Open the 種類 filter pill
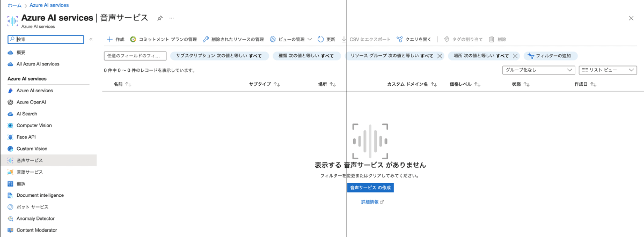Image resolution: width=644 pixels, height=237 pixels. (306, 56)
